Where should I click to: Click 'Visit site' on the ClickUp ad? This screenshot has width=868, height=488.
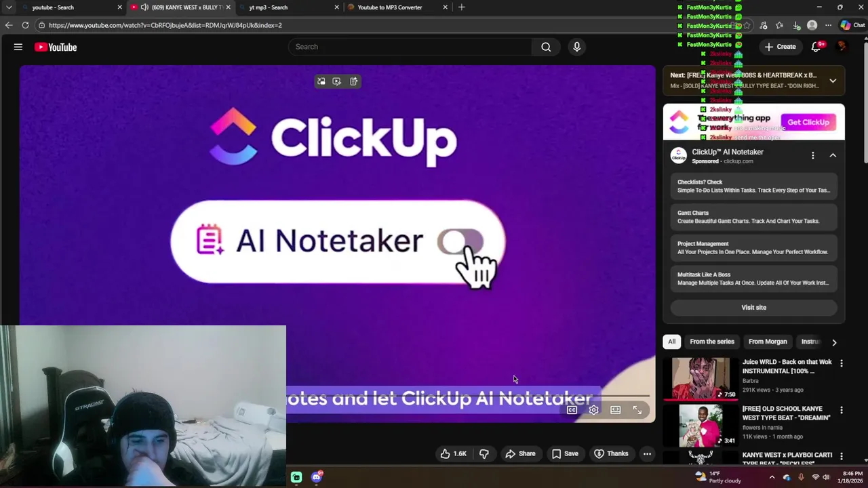pyautogui.click(x=754, y=308)
